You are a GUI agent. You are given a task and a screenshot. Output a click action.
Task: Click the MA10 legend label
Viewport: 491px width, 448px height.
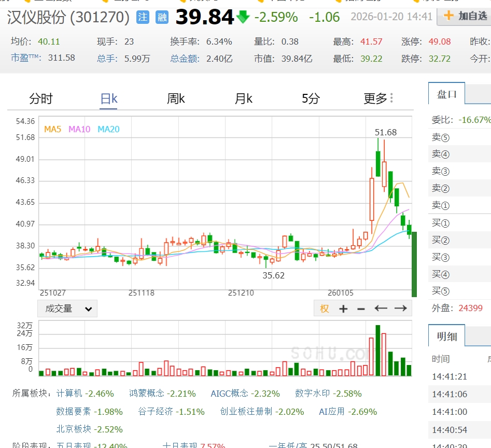pyautogui.click(x=79, y=129)
